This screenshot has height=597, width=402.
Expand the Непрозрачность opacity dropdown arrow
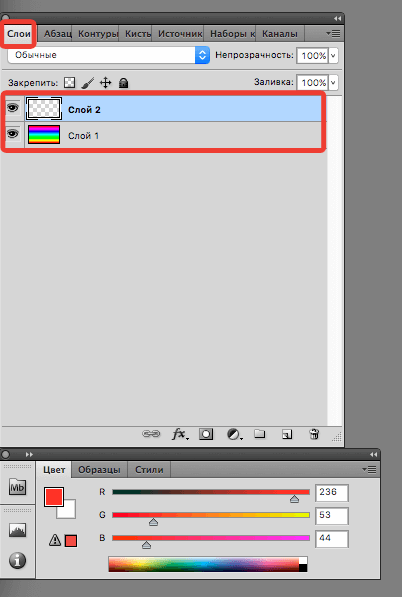coord(333,56)
